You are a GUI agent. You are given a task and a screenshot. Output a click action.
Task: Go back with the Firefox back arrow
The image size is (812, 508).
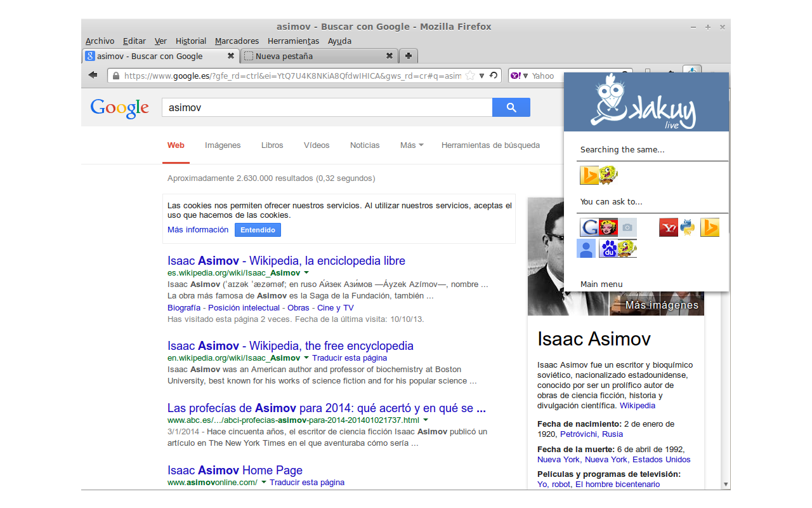[x=93, y=75]
